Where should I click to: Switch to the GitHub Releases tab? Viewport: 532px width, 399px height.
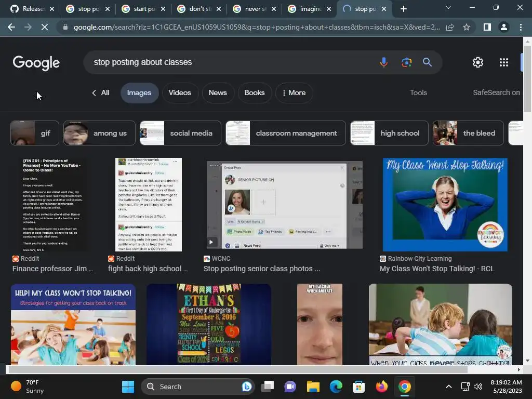(32, 9)
